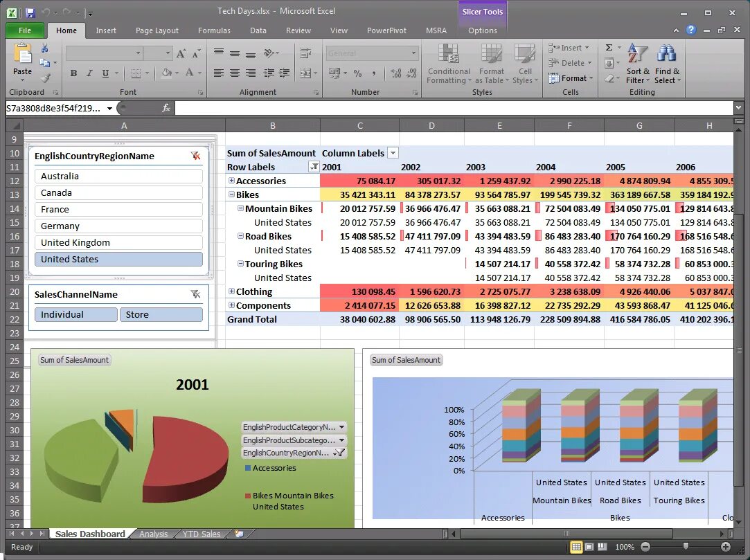This screenshot has width=750, height=560.
Task: Click the zoom slider handle in status bar
Action: click(x=686, y=546)
